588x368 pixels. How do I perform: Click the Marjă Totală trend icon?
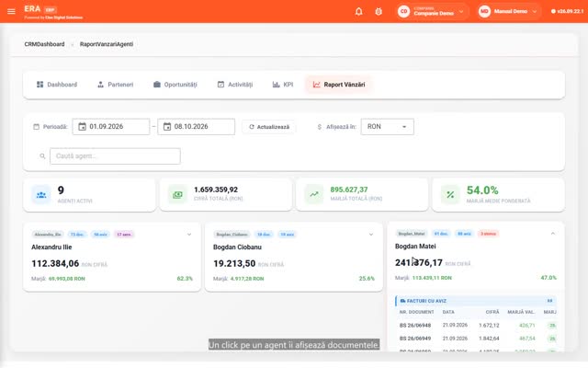coord(314,194)
